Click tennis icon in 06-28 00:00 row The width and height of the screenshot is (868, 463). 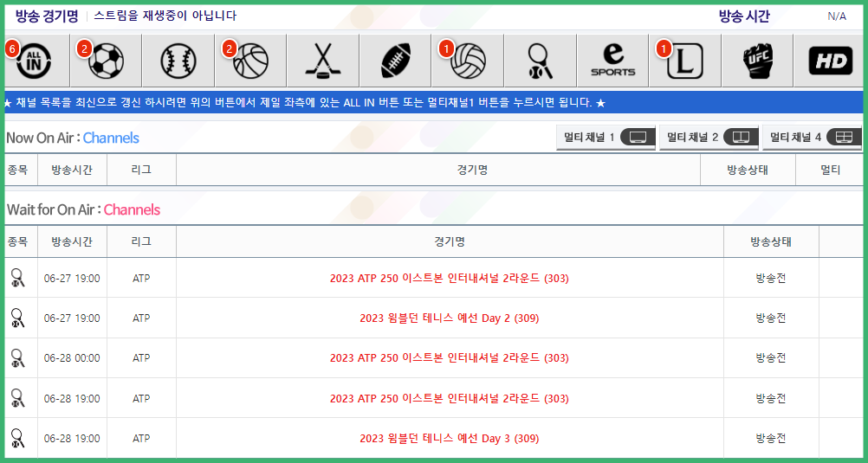18,358
